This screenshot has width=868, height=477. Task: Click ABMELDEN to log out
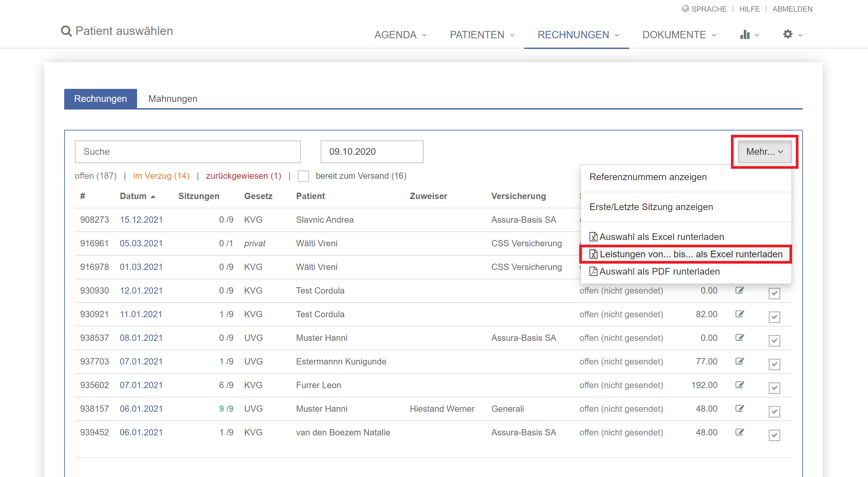792,9
